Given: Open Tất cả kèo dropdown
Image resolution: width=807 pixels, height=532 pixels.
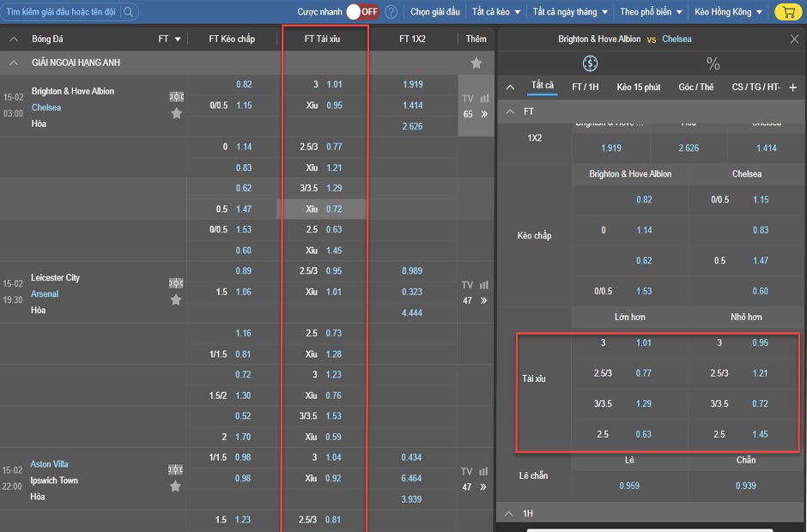Looking at the screenshot, I should tap(496, 11).
